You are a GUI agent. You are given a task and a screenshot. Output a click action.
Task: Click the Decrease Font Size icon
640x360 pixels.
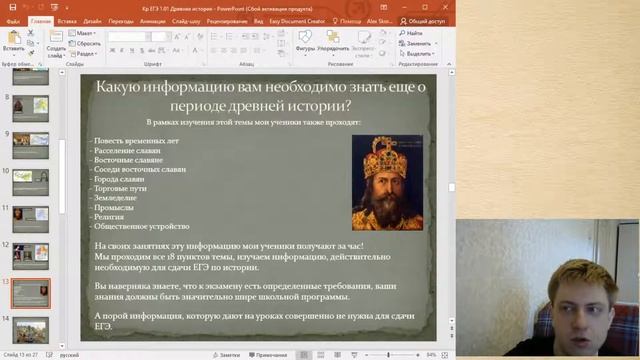click(187, 37)
